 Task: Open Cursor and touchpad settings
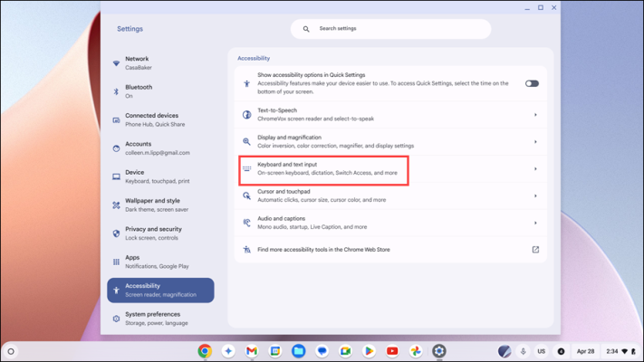(x=390, y=195)
